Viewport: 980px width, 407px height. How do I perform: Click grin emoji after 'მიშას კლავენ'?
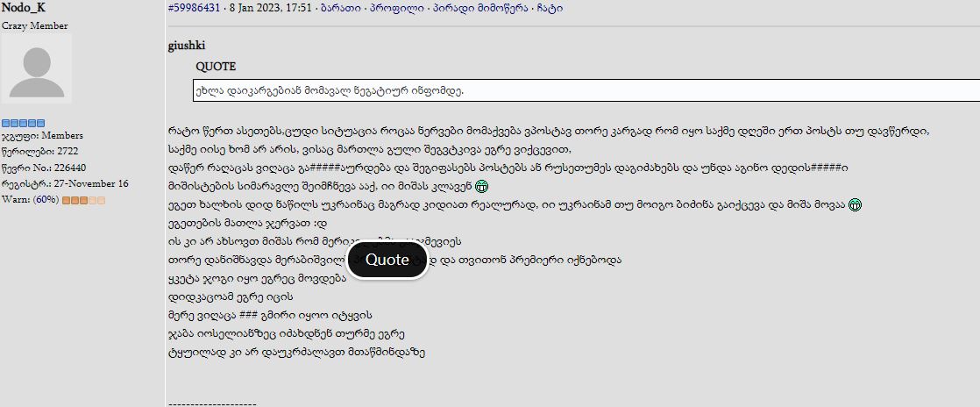point(480,186)
